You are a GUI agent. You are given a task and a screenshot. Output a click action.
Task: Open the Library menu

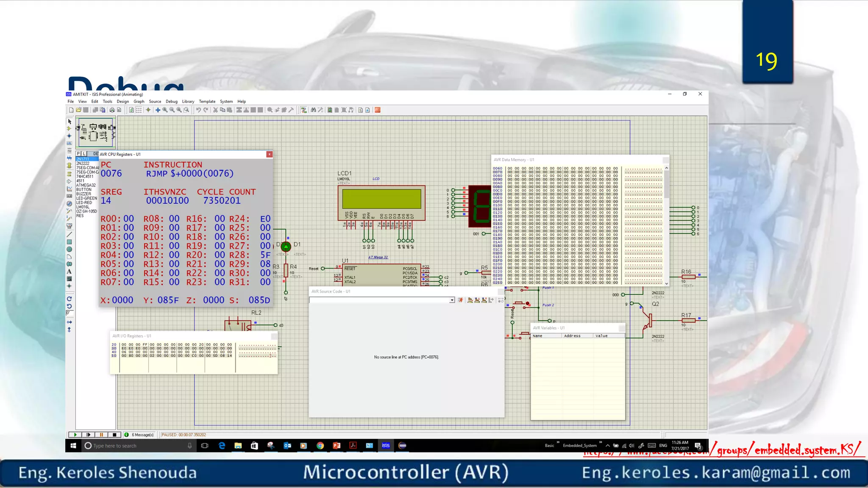188,102
